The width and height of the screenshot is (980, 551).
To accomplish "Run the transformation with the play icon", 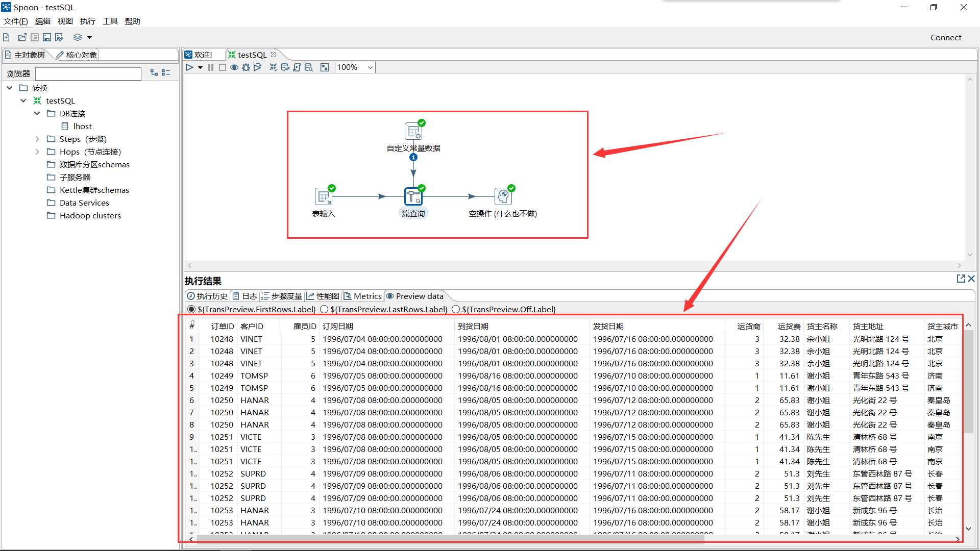I will click(189, 67).
